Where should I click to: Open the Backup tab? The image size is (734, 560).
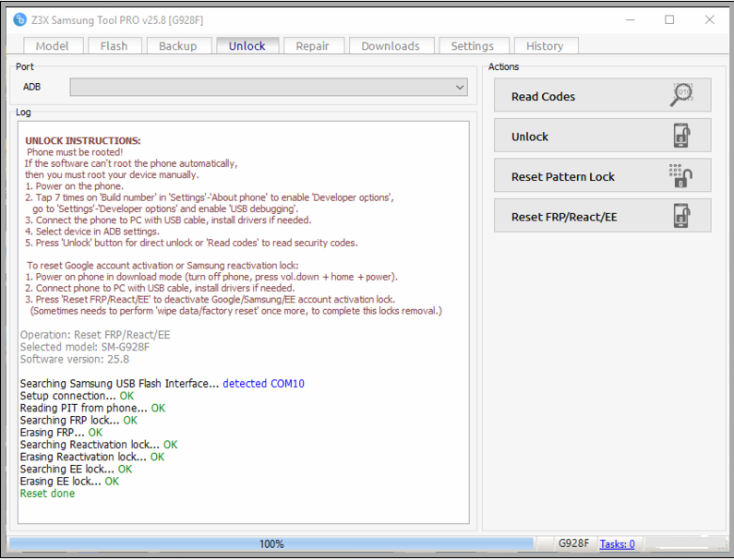(178, 46)
